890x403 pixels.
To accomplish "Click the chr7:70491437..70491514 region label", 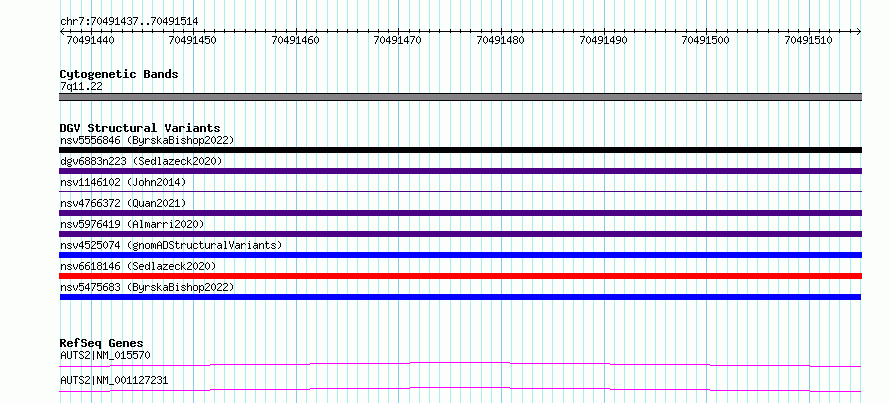I will (x=129, y=22).
